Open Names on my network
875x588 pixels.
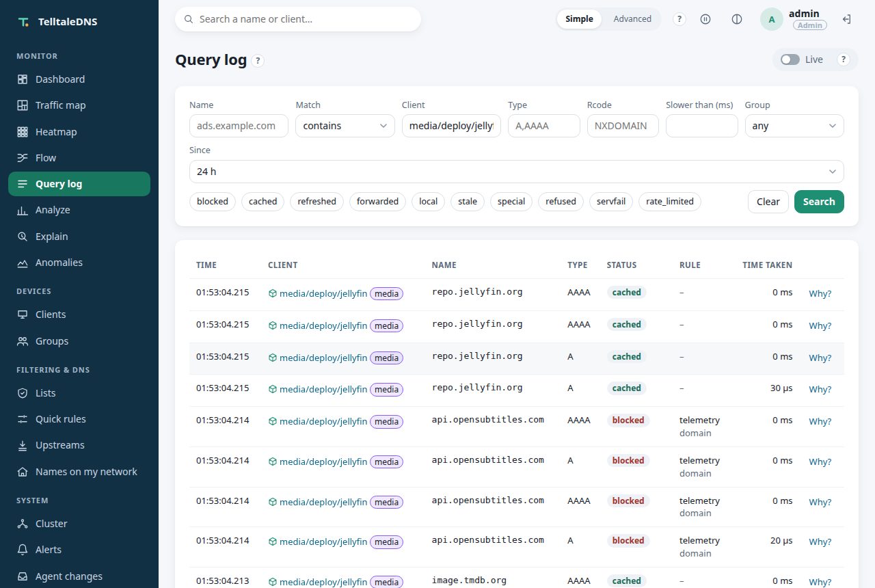pos(79,472)
